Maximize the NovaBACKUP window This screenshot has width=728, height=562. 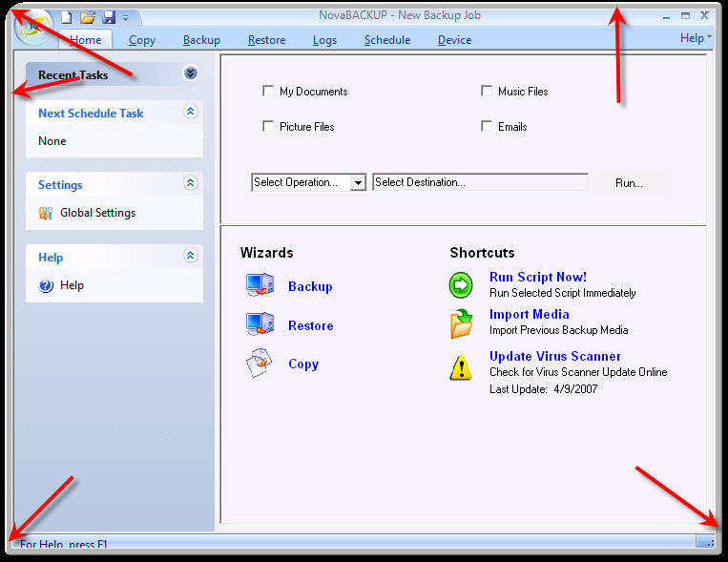pos(685,16)
